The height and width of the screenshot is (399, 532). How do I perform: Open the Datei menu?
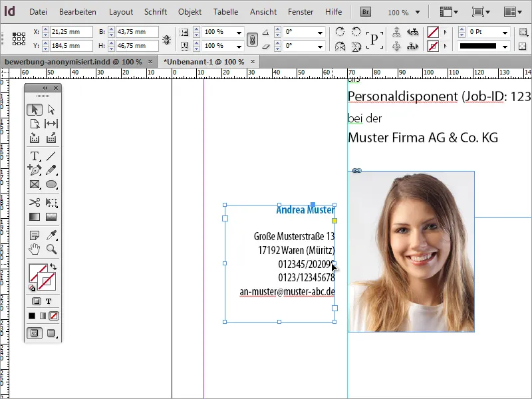pyautogui.click(x=38, y=12)
